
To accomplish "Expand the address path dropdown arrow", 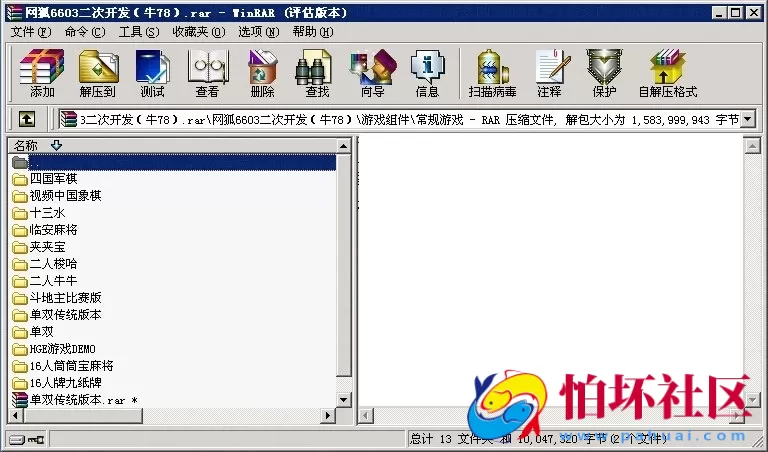I will point(748,120).
